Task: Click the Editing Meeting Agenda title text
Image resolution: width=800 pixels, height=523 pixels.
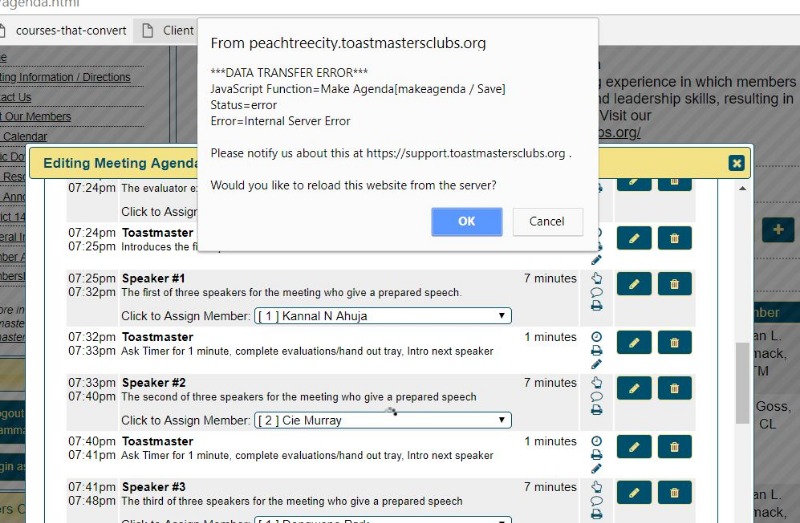Action: pos(120,163)
